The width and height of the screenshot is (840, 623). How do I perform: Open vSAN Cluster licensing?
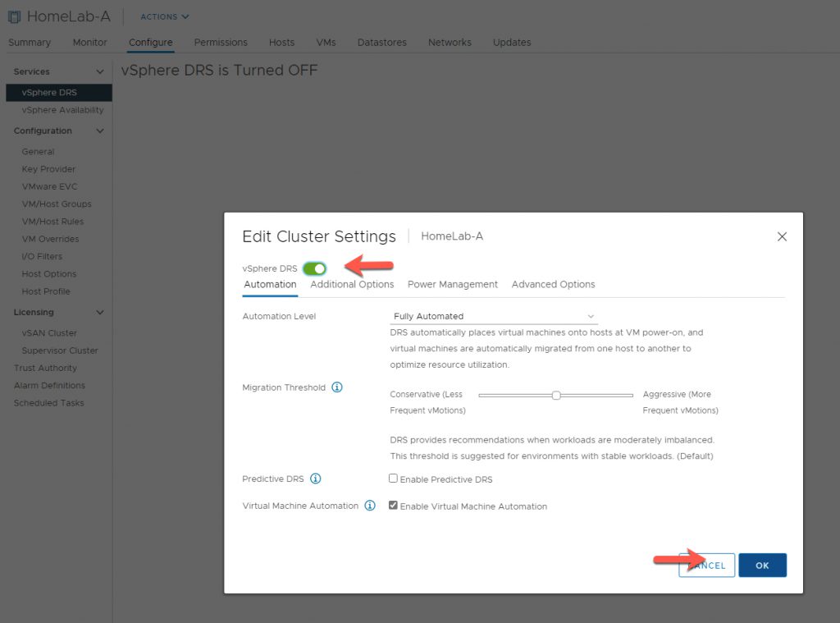coord(49,333)
